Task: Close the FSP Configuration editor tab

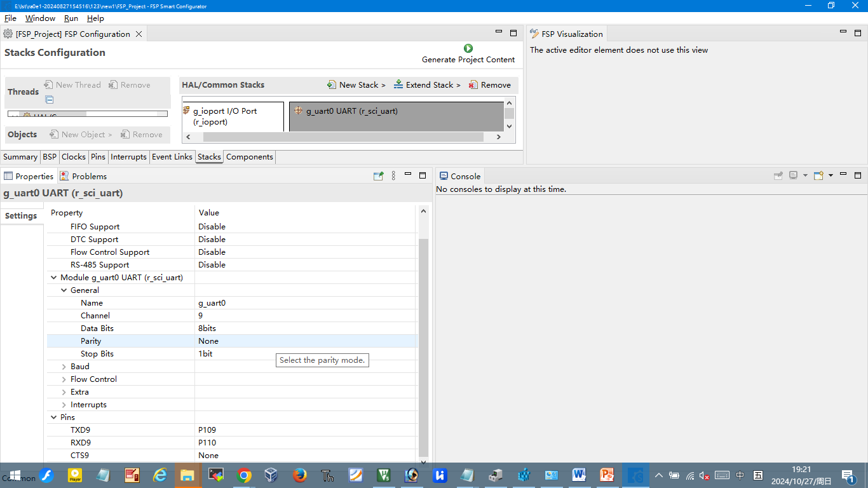Action: (x=139, y=34)
